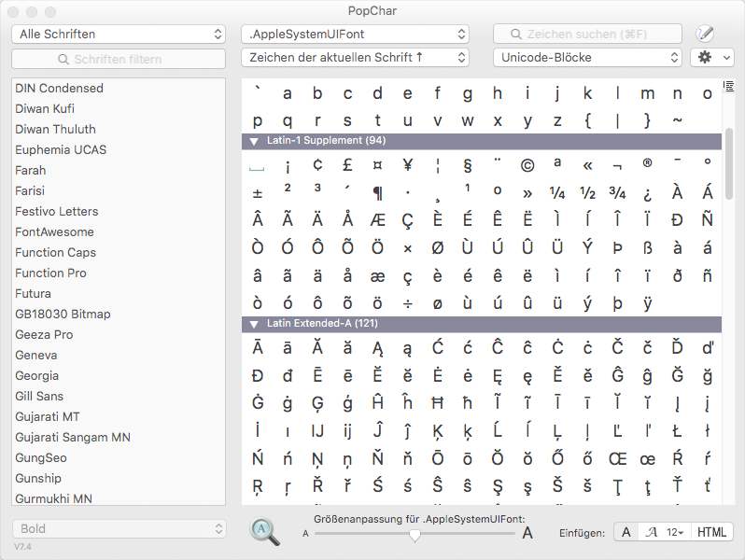
Task: Select the sharp s ß character
Action: [x=647, y=247]
